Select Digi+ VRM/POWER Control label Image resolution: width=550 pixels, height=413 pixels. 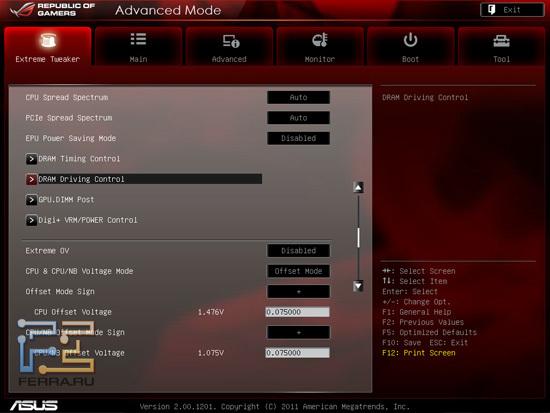point(88,220)
